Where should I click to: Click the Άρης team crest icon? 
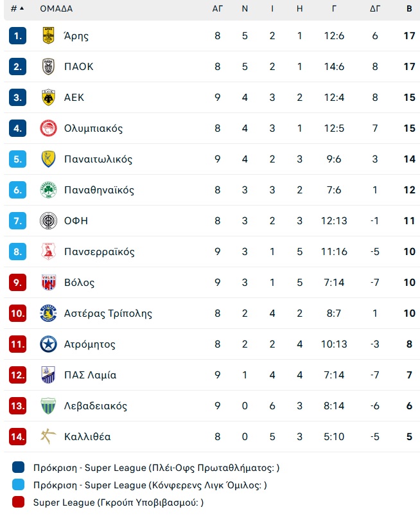[x=48, y=36]
